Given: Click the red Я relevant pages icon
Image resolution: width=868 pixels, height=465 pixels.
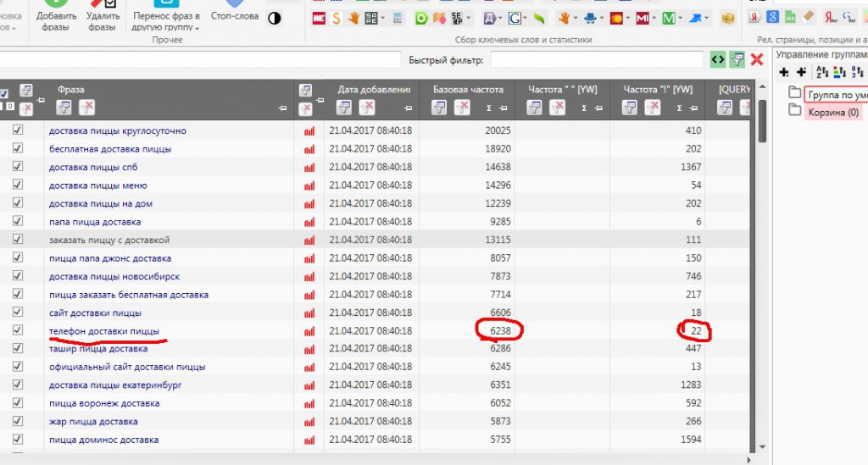Looking at the screenshot, I should [754, 17].
